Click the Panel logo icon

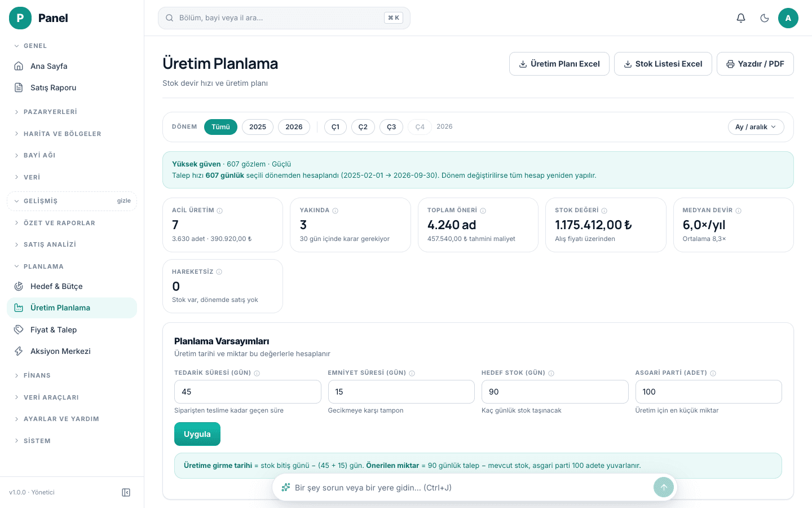click(x=20, y=18)
